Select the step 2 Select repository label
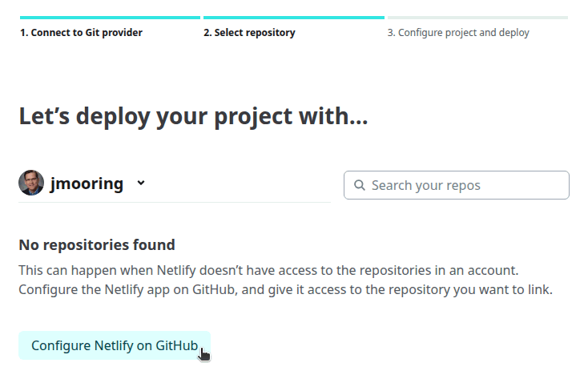The width and height of the screenshot is (588, 375). pyautogui.click(x=249, y=33)
